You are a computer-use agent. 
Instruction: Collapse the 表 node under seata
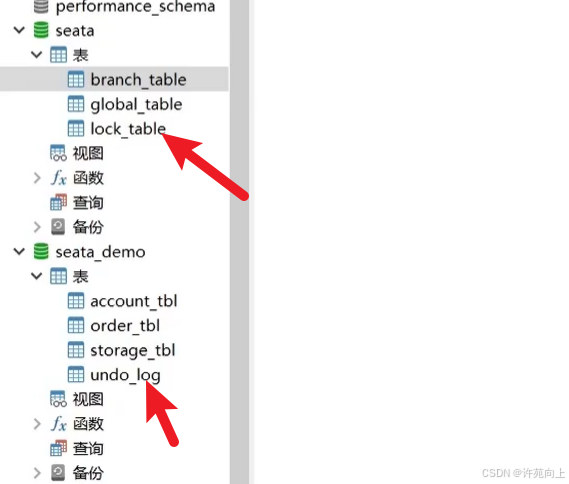(37, 55)
